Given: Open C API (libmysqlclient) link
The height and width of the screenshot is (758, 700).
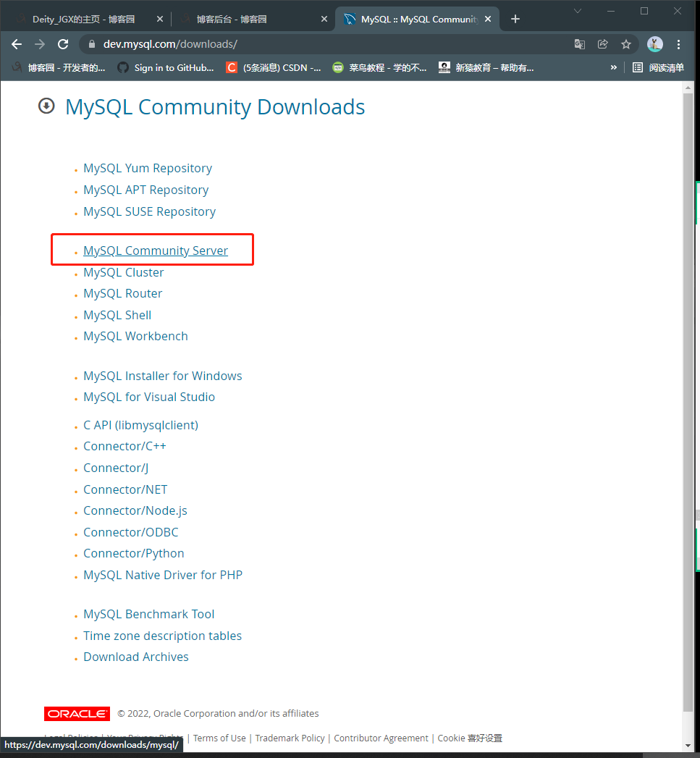Looking at the screenshot, I should (x=140, y=426).
